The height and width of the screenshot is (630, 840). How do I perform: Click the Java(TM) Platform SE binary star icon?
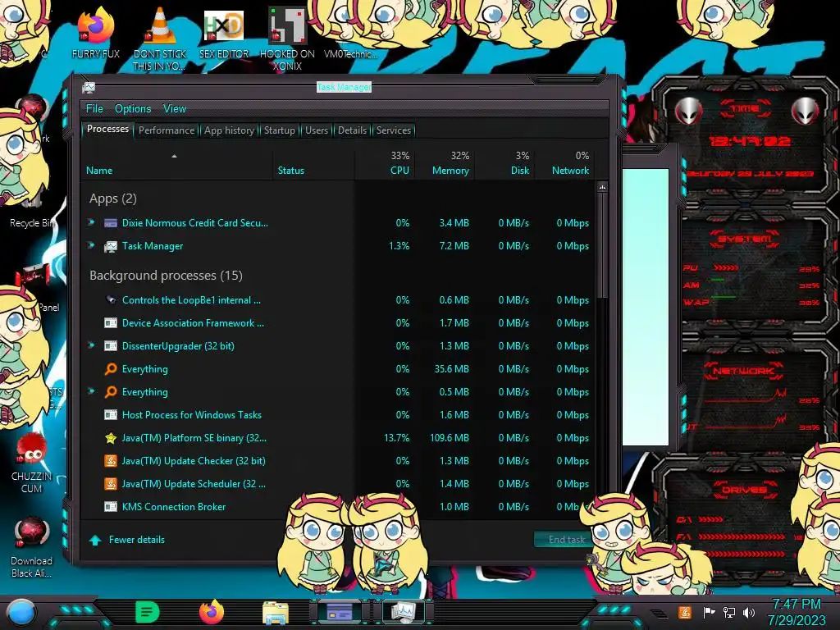click(111, 438)
